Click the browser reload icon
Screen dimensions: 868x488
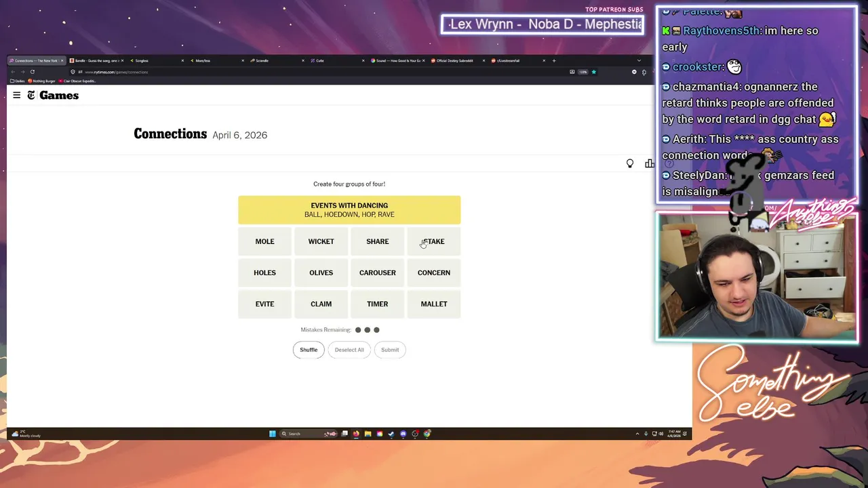[32, 72]
